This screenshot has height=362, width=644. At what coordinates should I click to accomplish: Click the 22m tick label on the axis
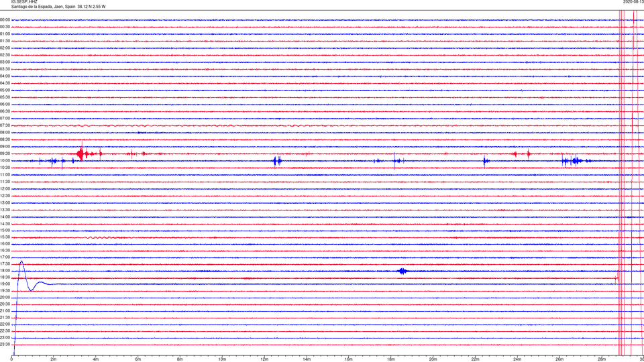coord(475,359)
